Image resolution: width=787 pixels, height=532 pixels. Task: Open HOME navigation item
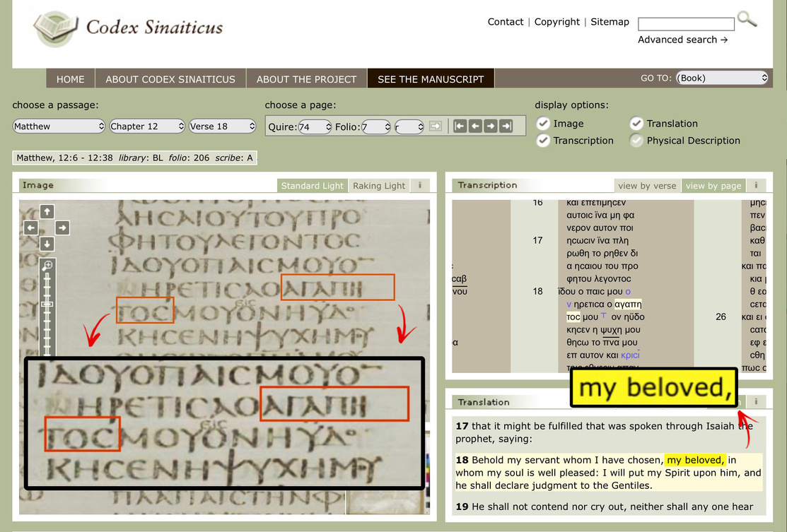pos(70,79)
